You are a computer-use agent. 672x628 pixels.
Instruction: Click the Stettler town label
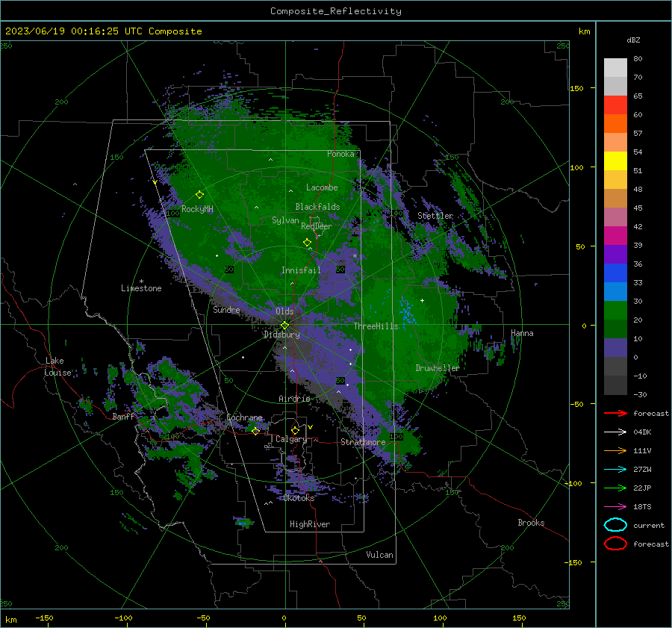point(435,216)
